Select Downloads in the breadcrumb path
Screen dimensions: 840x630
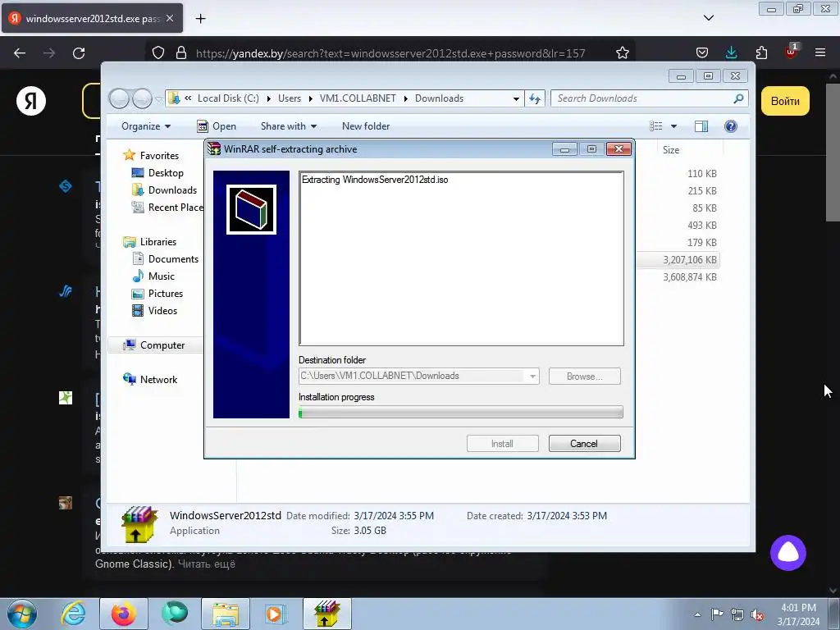point(440,98)
